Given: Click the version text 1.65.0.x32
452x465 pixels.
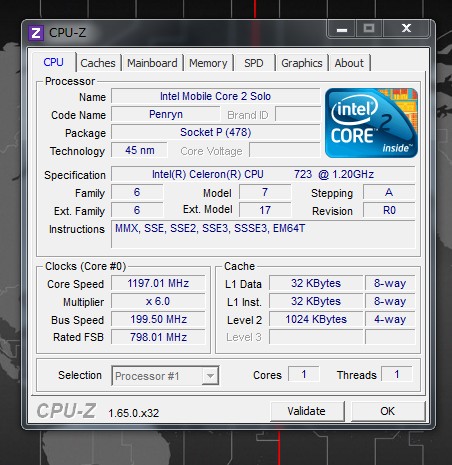Looking at the screenshot, I should (x=134, y=413).
